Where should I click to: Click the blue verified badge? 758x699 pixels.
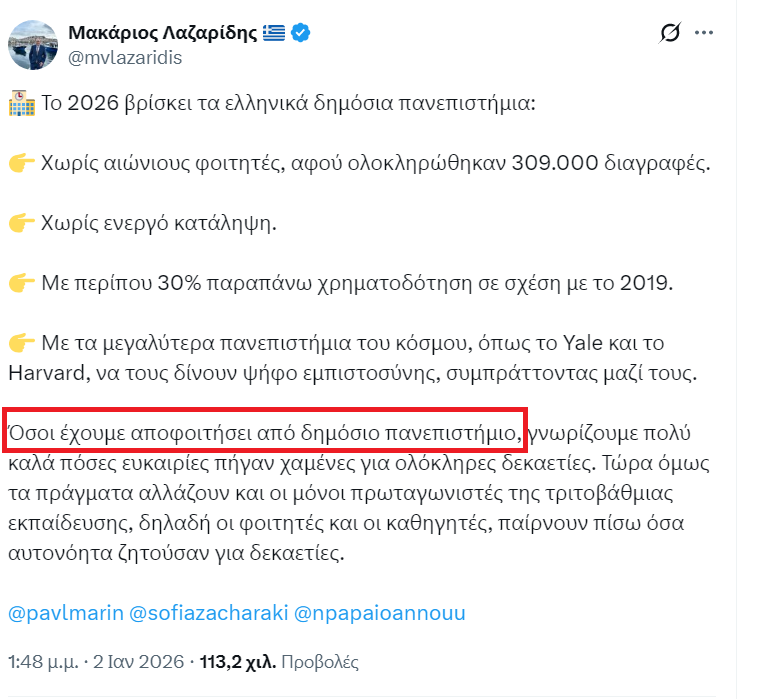coord(300,34)
